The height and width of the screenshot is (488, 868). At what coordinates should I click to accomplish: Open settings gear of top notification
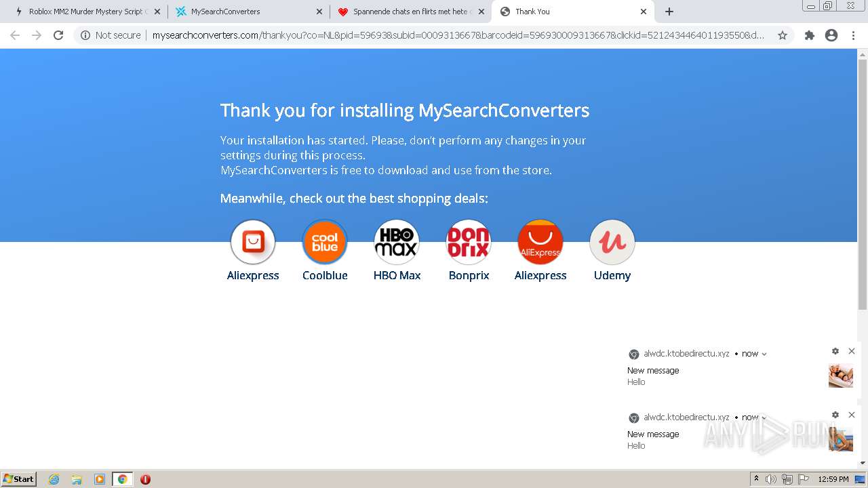coord(835,351)
